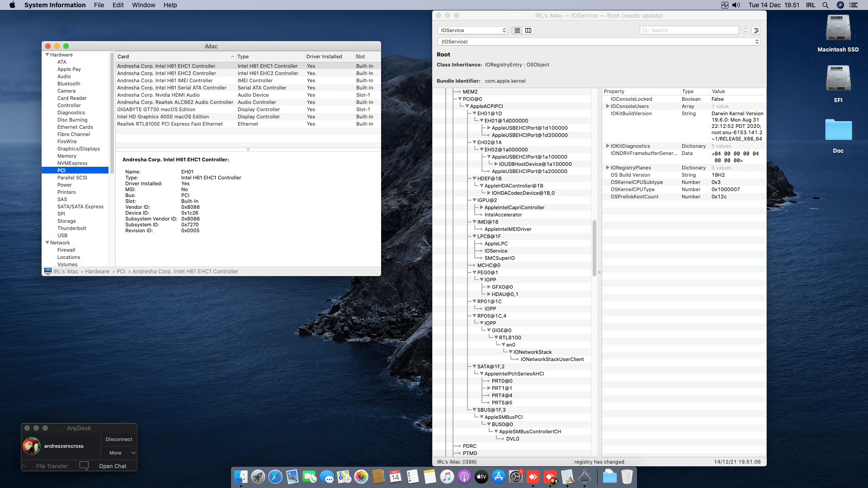Open the Window menu of System Information

pyautogui.click(x=143, y=5)
